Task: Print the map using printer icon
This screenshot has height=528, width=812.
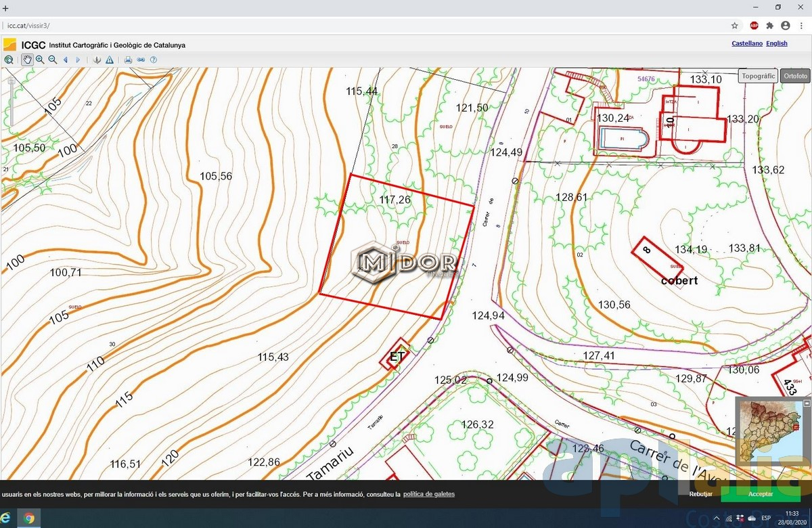Action: (x=128, y=60)
